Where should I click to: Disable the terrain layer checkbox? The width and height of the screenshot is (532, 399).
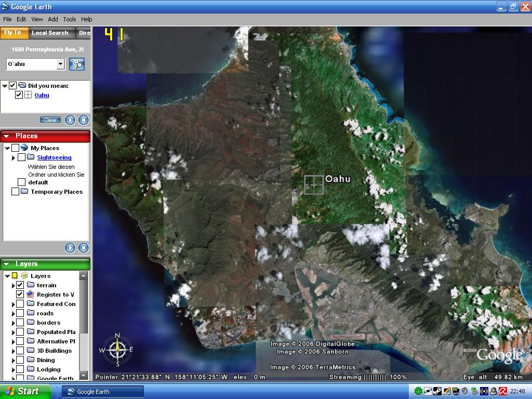coord(20,285)
